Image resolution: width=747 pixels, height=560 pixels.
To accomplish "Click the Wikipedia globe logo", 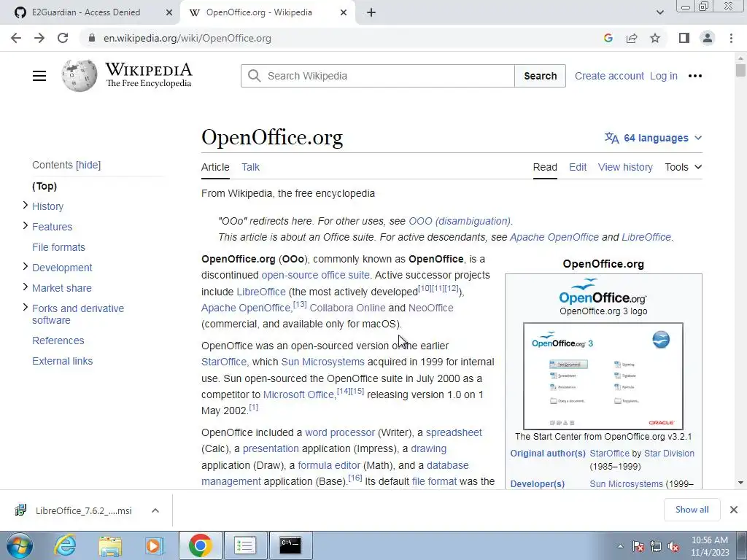I will coord(79,75).
